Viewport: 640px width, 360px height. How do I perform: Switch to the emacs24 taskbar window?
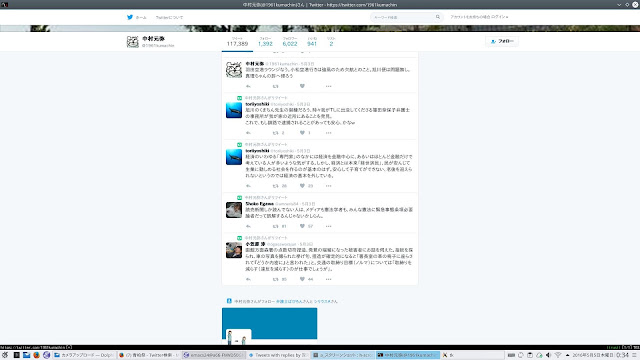pyautogui.click(x=213, y=355)
